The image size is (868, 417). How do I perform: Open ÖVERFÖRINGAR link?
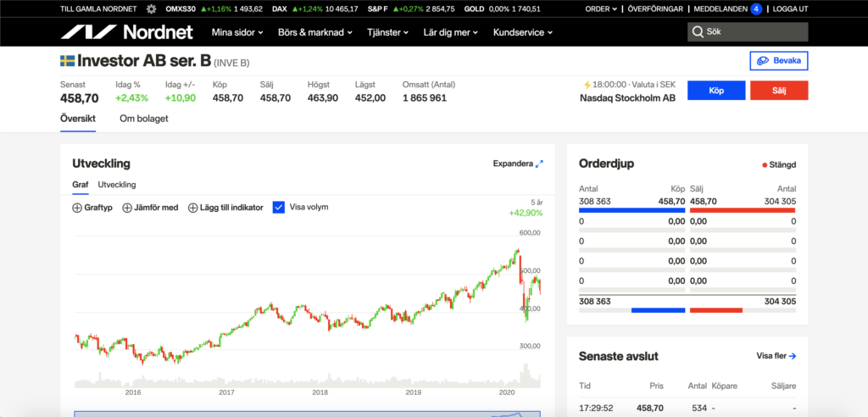(655, 8)
